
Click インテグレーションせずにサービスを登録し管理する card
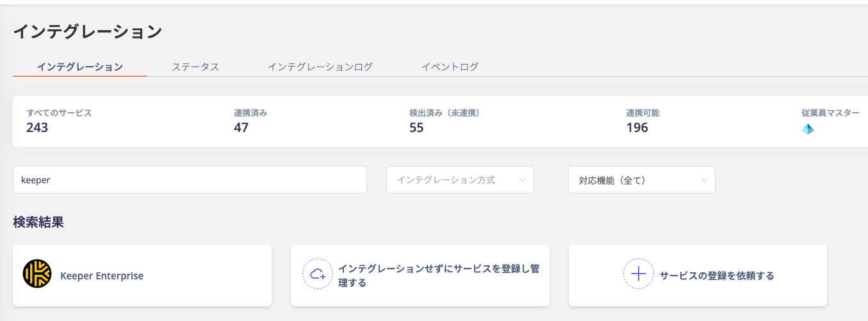click(x=420, y=276)
